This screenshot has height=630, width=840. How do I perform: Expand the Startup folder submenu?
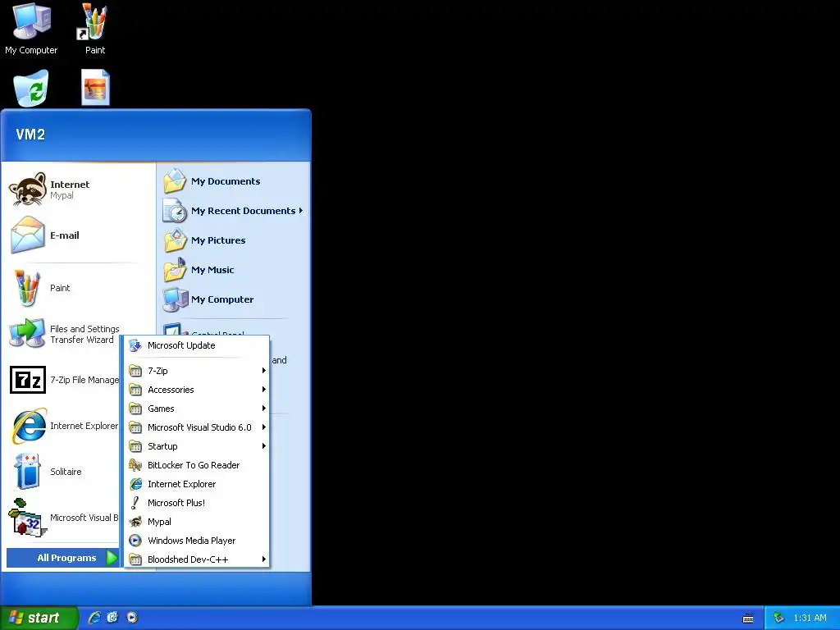click(x=197, y=446)
